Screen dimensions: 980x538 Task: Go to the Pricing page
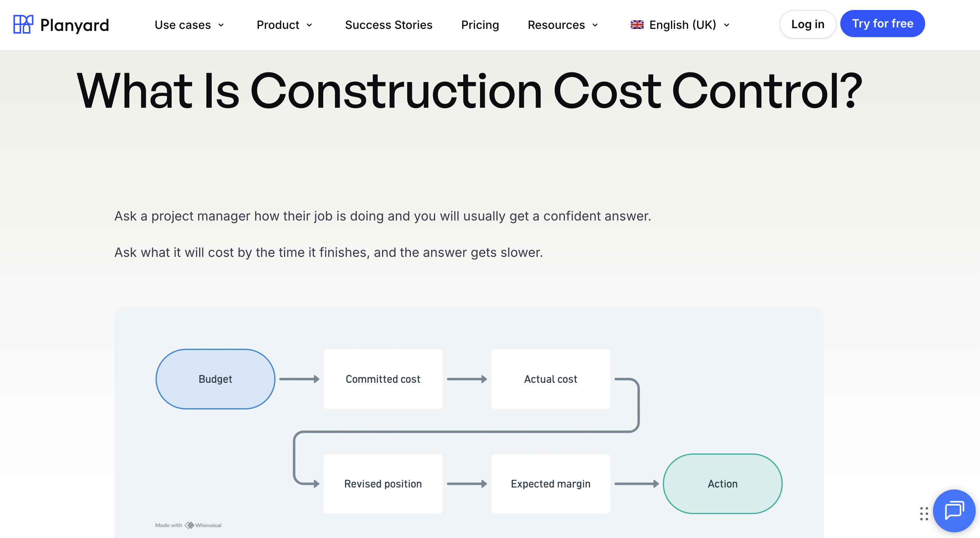click(x=480, y=25)
